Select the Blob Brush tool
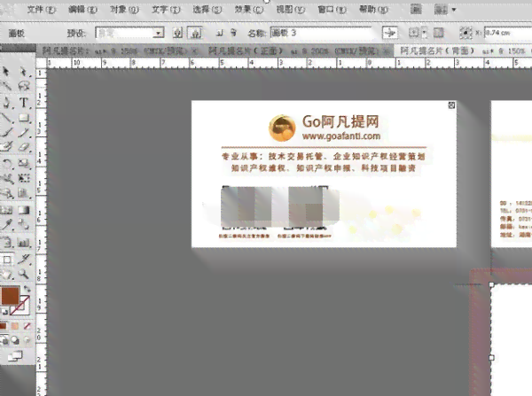The image size is (532, 396). click(6, 147)
